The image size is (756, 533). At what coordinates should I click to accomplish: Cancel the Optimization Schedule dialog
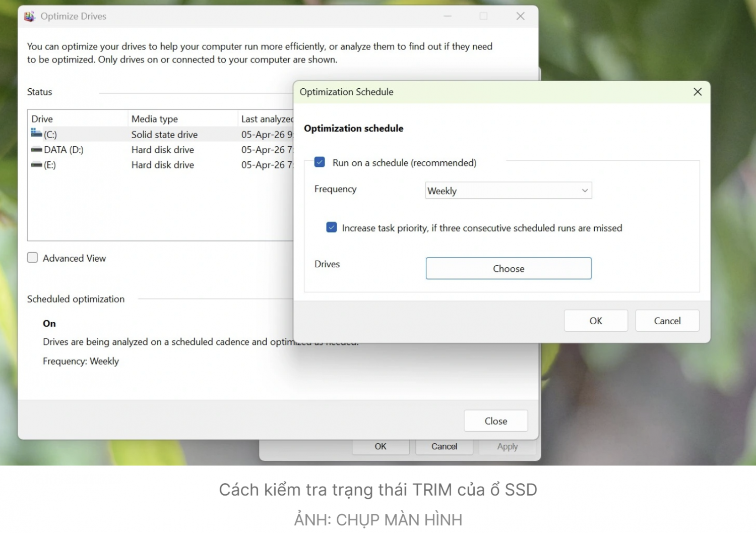667,321
